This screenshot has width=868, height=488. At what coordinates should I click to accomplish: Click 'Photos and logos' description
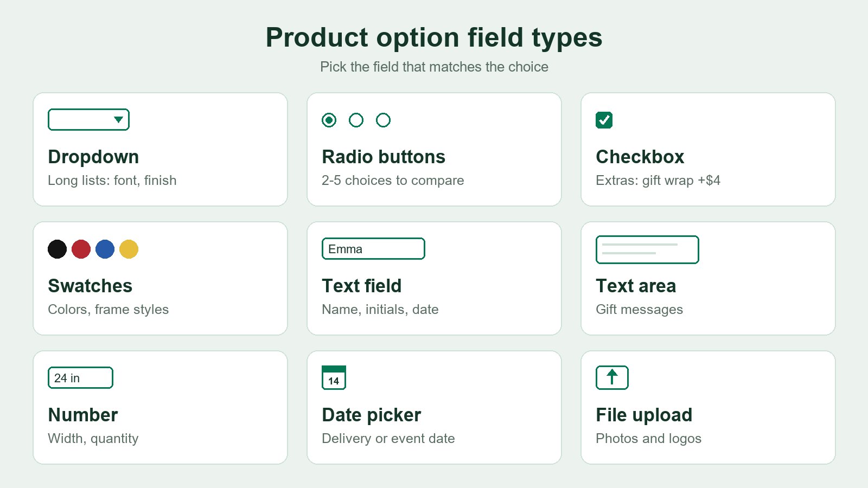pyautogui.click(x=649, y=439)
